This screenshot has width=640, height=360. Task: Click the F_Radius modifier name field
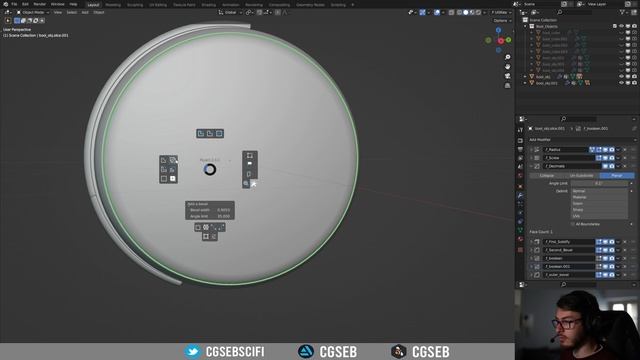coord(567,150)
